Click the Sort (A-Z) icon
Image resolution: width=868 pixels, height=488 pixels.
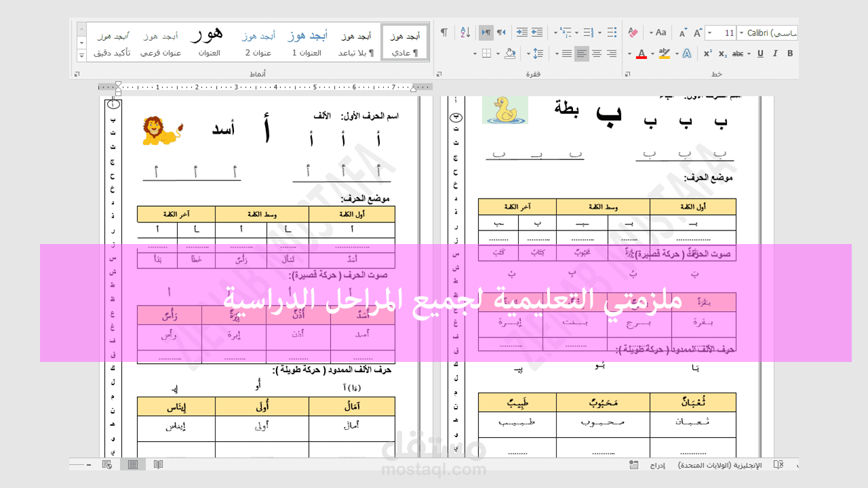(x=465, y=33)
